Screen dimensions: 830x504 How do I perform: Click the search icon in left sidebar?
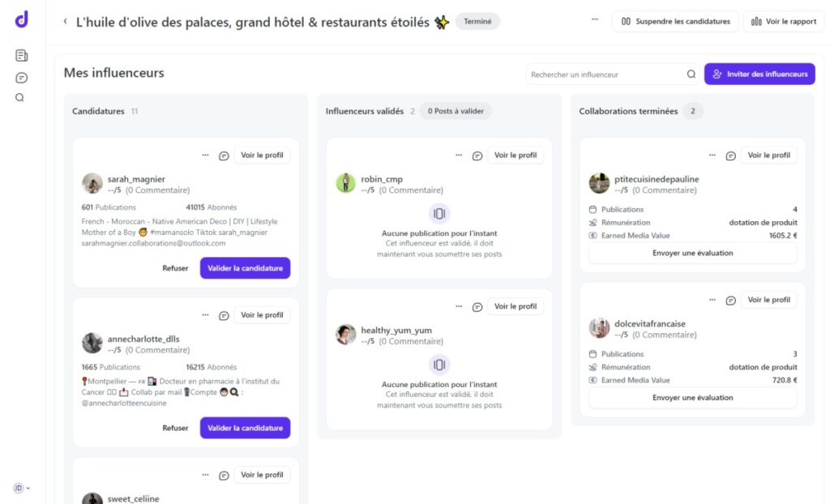[x=20, y=98]
